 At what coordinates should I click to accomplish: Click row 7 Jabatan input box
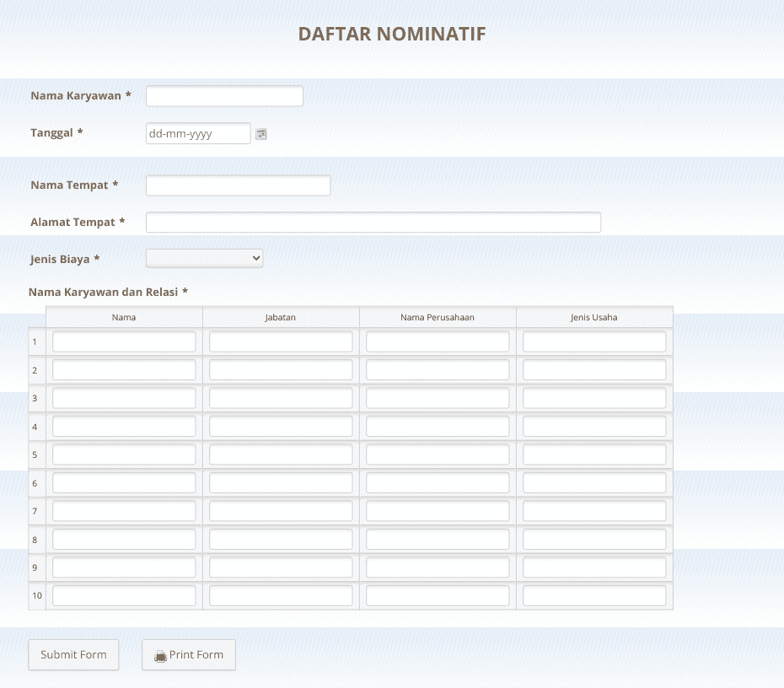tap(281, 510)
